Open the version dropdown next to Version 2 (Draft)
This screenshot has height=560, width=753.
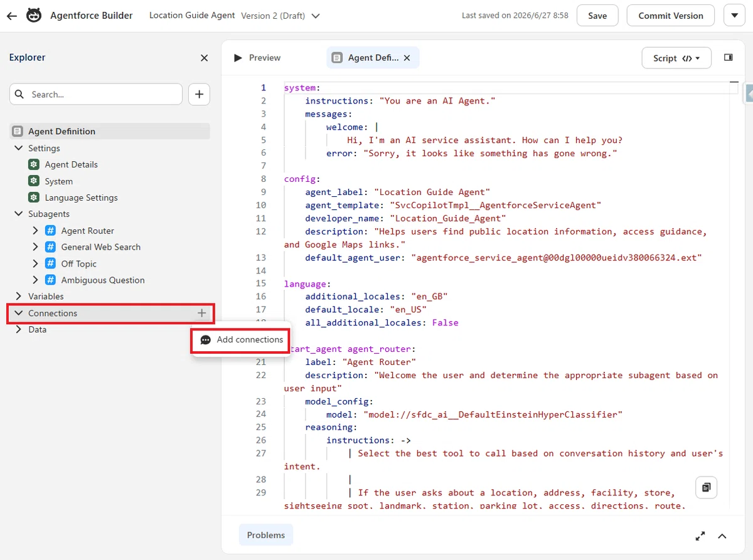[x=316, y=16]
